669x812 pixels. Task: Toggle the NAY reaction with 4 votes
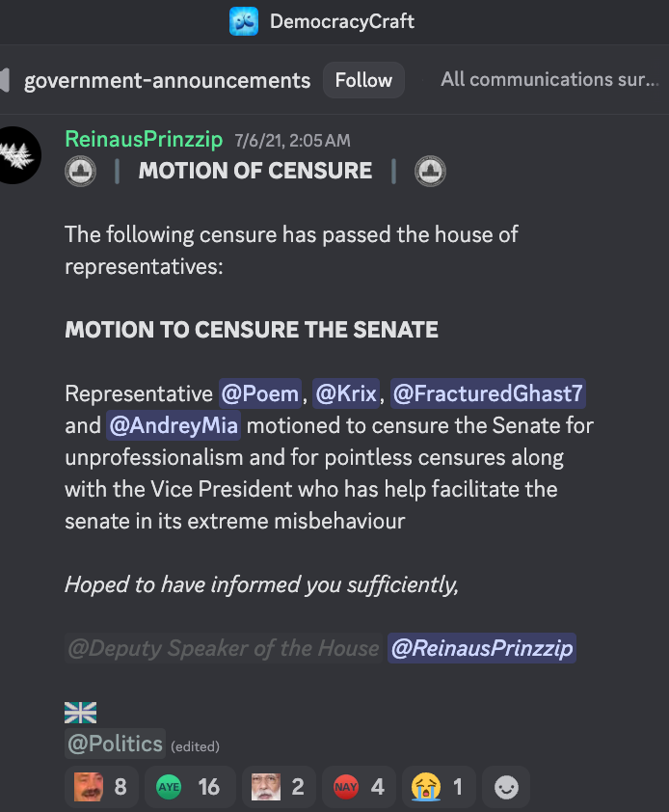point(359,787)
